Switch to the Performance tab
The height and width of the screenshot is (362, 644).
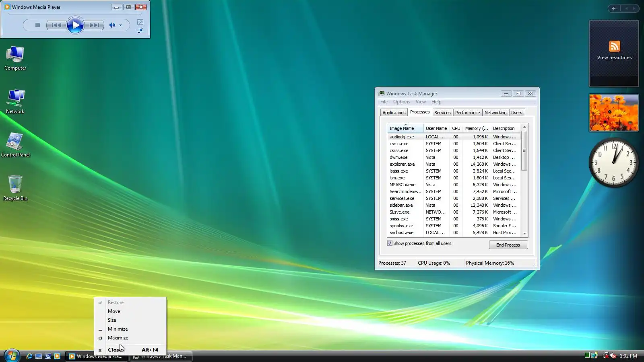[x=467, y=113]
